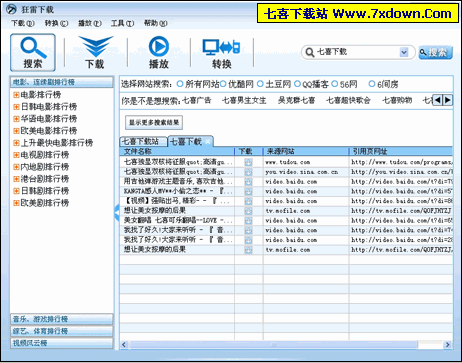This screenshot has height=363, width=462.
Task: Open the search box dropdown arrow
Action: (404, 52)
